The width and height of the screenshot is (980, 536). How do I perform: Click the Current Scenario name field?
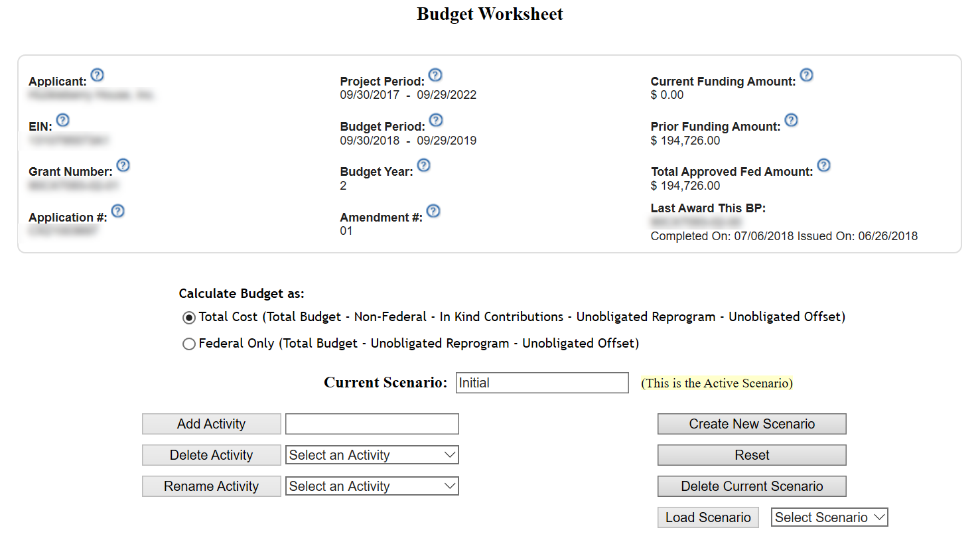[x=541, y=383]
